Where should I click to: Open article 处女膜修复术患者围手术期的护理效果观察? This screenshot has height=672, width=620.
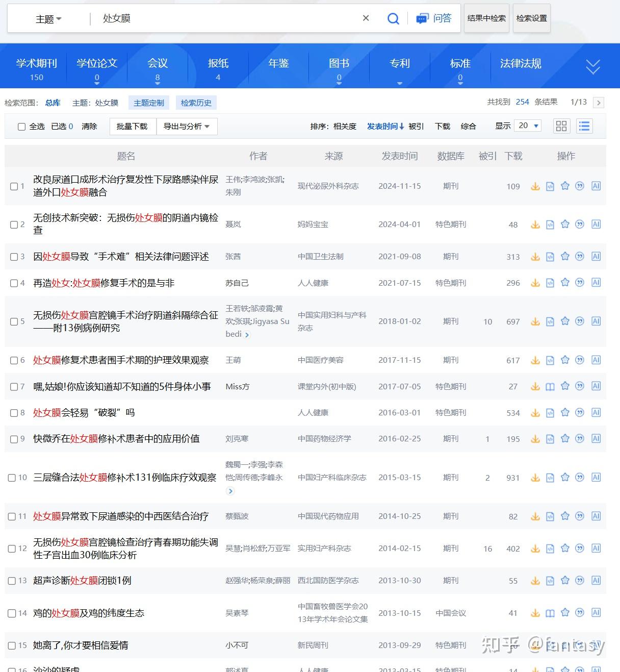(x=121, y=360)
